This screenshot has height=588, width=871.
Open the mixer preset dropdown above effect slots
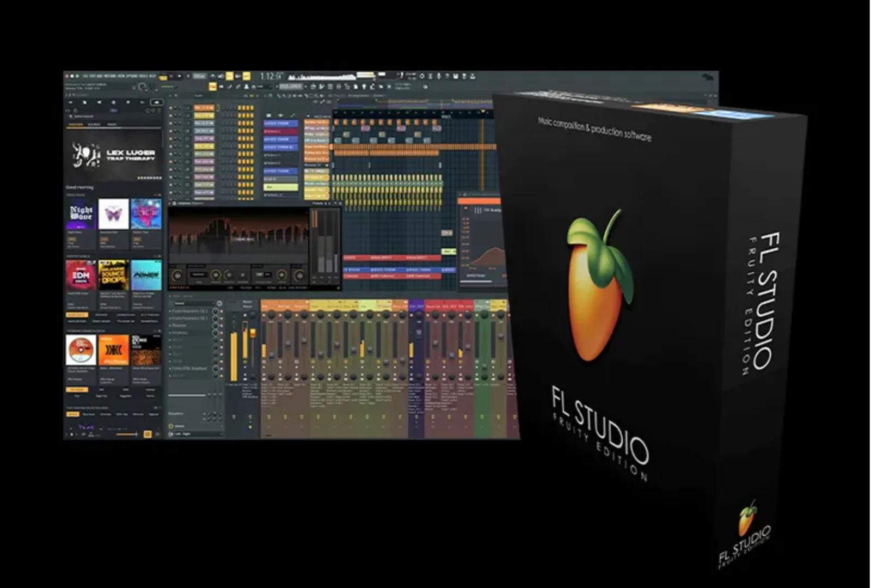(x=194, y=303)
